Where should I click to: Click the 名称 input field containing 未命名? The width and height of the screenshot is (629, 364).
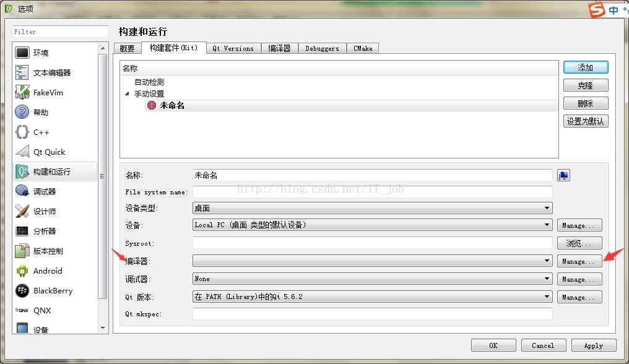372,175
